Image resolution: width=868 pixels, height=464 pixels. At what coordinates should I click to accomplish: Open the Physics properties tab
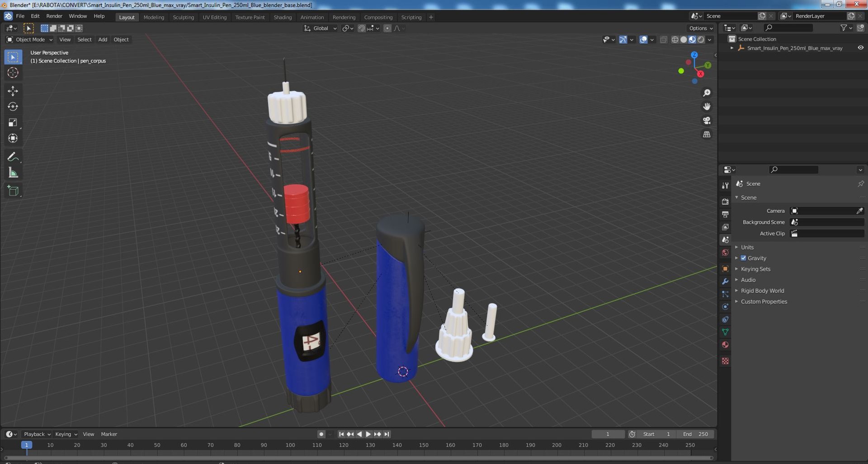pos(725,307)
